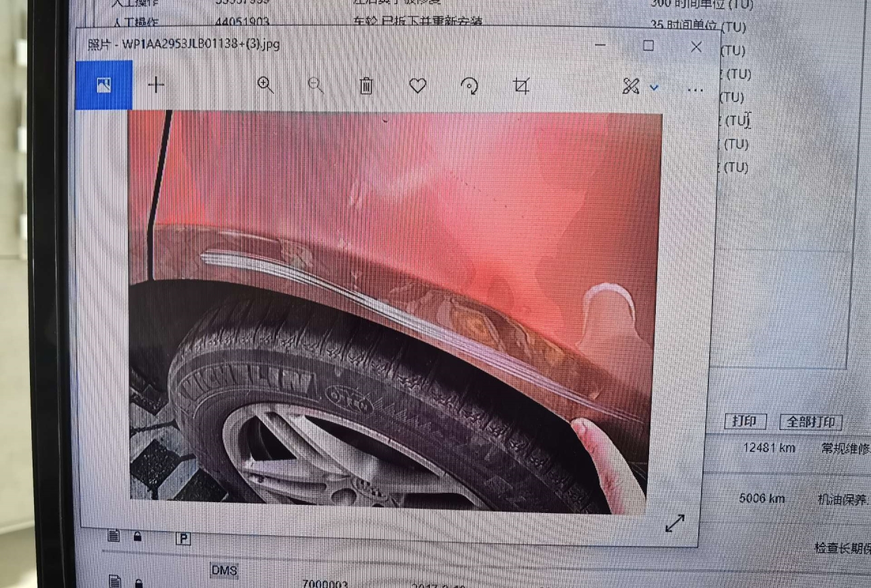The height and width of the screenshot is (588, 871).
Task: Click the DMS button in the background window
Action: [x=224, y=570]
